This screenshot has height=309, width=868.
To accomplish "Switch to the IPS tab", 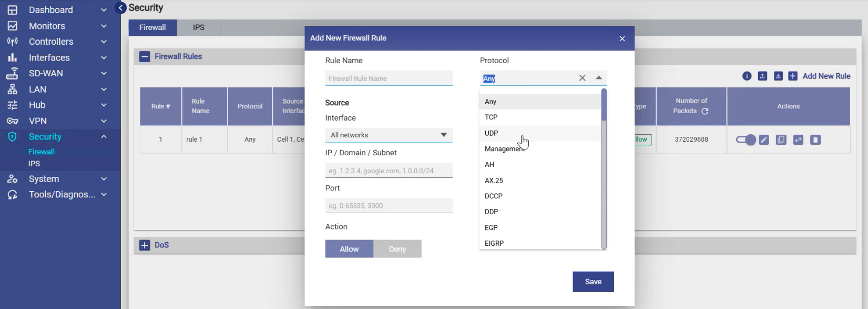I will (x=199, y=27).
